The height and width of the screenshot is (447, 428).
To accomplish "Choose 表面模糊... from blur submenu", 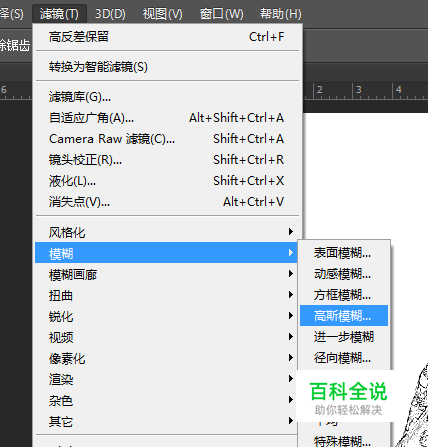I will [344, 253].
